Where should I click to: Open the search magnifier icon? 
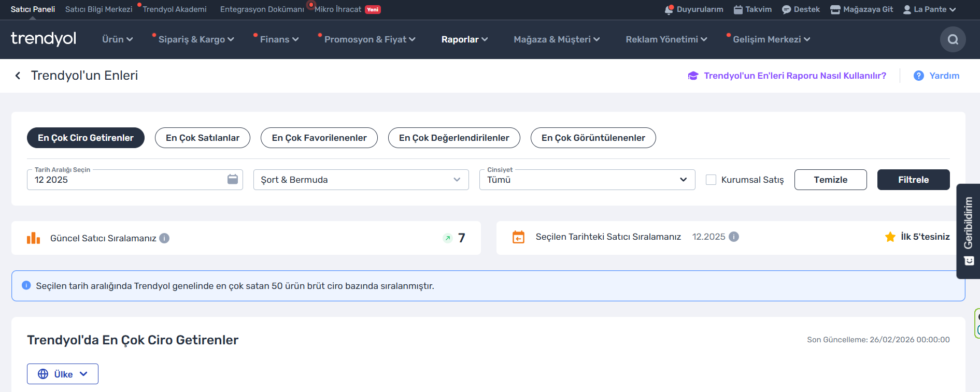click(953, 39)
